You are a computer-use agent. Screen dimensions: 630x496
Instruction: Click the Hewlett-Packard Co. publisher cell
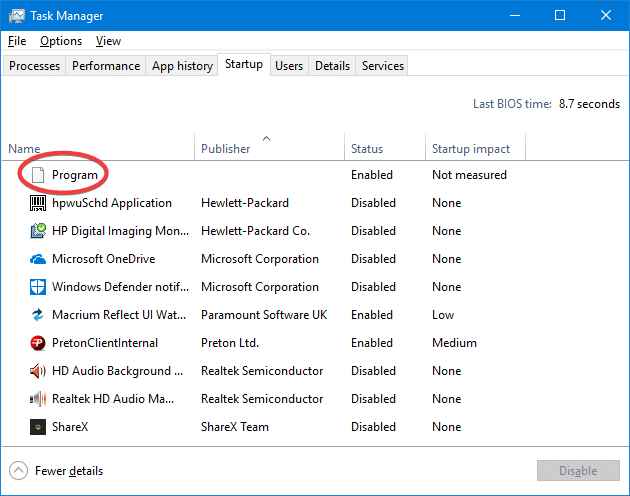point(256,231)
